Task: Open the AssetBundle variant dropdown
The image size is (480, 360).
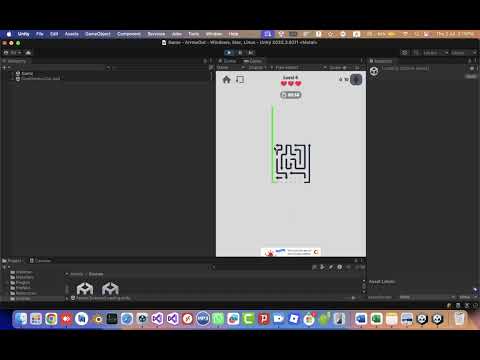Action: [467, 297]
